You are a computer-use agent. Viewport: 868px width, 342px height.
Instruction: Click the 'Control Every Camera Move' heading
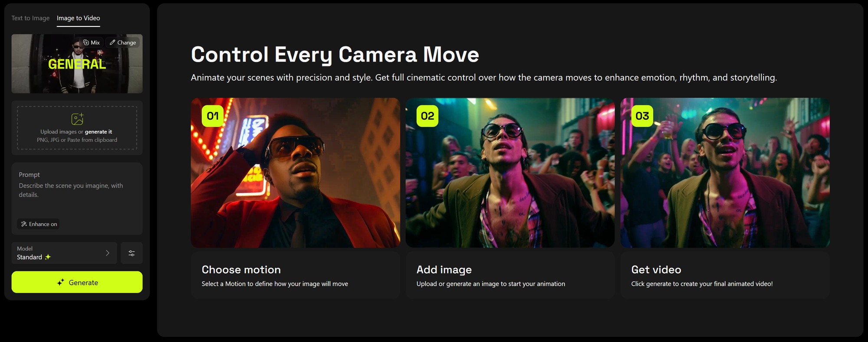pyautogui.click(x=335, y=55)
